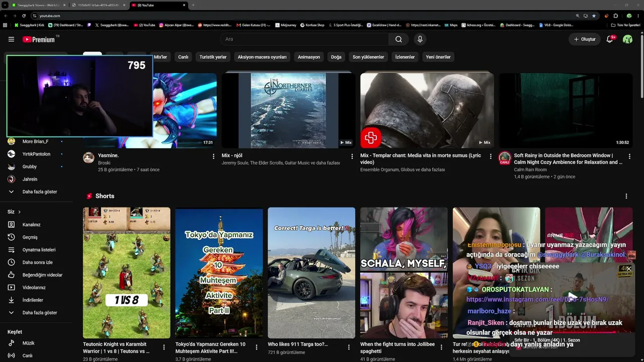Select the Son yüklenenler chip

click(368, 57)
